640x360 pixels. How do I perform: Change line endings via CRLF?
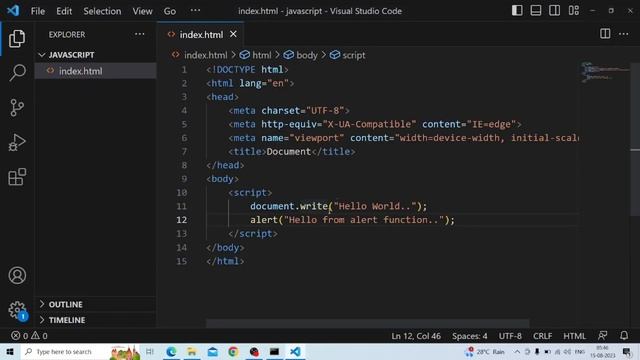(x=542, y=336)
